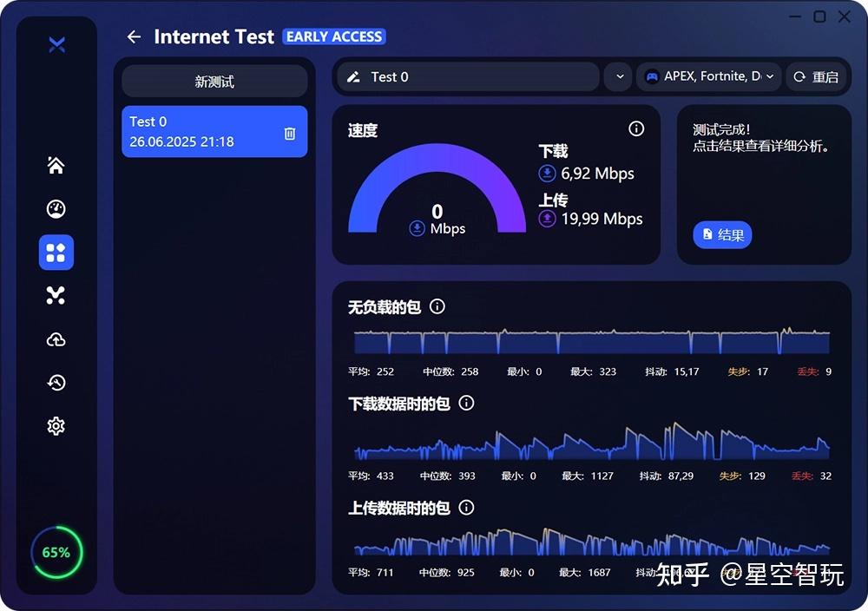This screenshot has height=611, width=868.
Task: Expand the chevron next to the Test 0 field
Action: [618, 76]
